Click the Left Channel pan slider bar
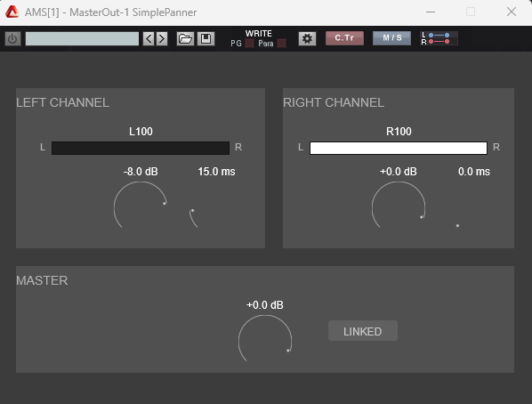Screen dimensions: 532x404 click(141, 148)
